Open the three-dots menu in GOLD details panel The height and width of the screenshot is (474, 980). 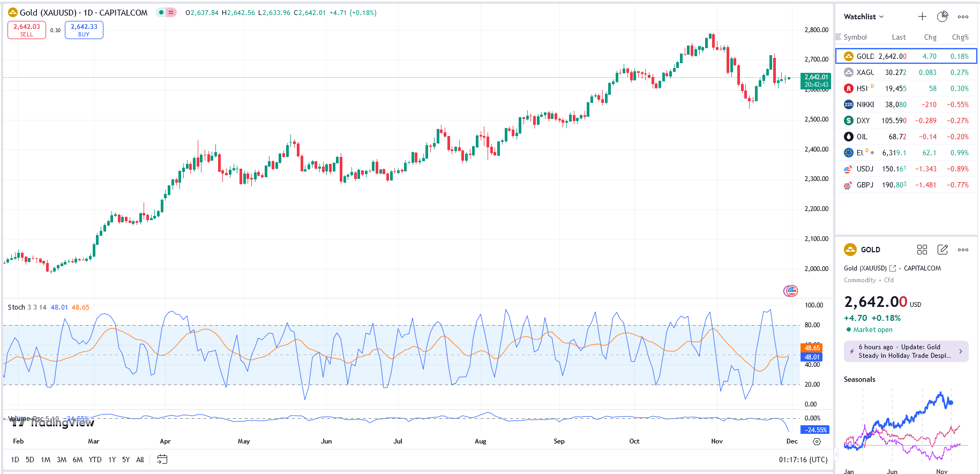(963, 250)
